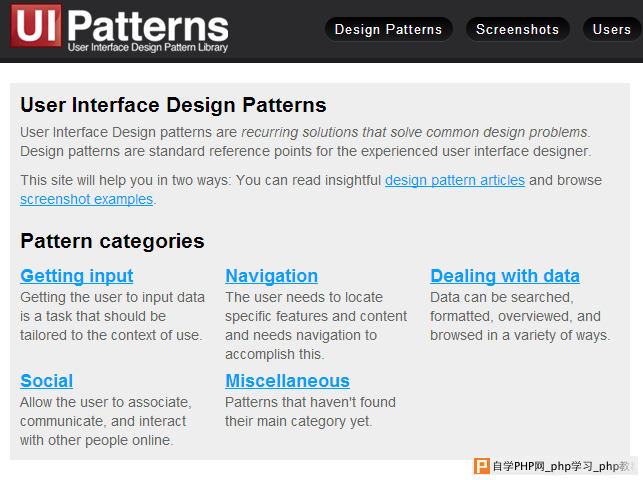Click the Navigation category description text
Viewport: 643px width, 480px height.
(x=316, y=325)
